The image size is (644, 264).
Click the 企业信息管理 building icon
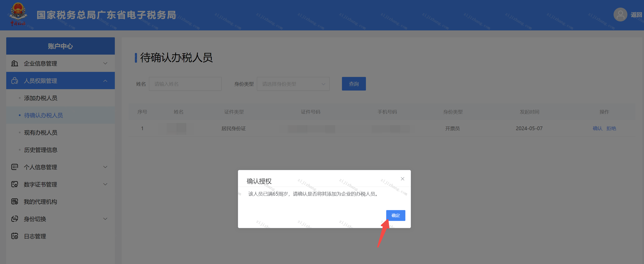(x=15, y=63)
